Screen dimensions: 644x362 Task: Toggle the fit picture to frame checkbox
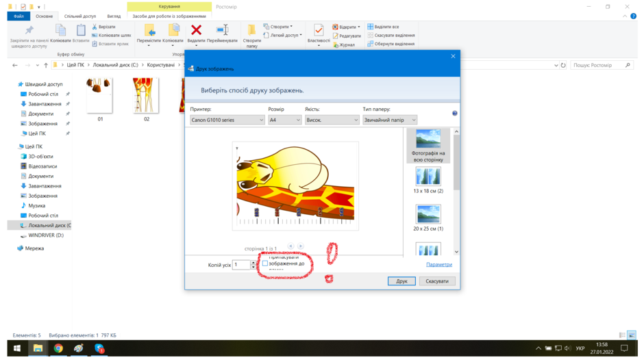pyautogui.click(x=265, y=263)
